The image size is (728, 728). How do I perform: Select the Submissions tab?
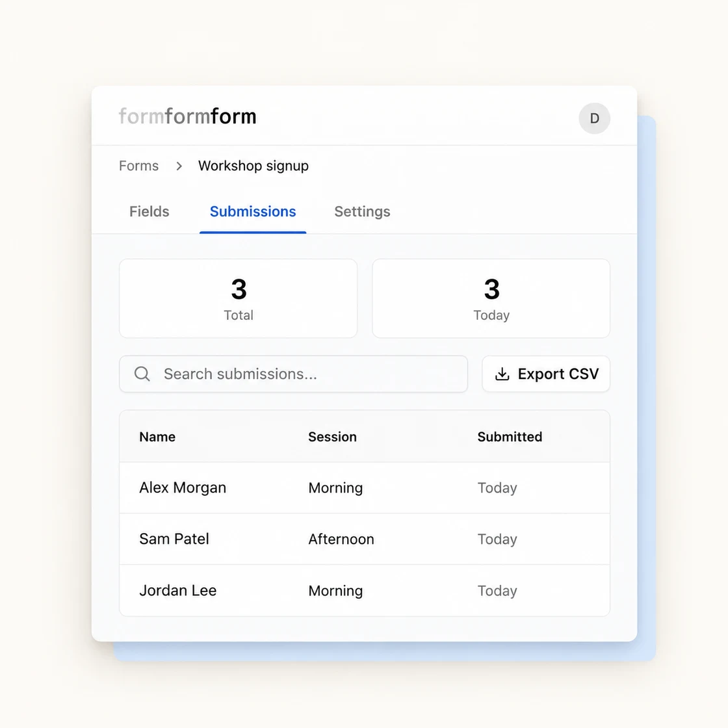pos(253,212)
